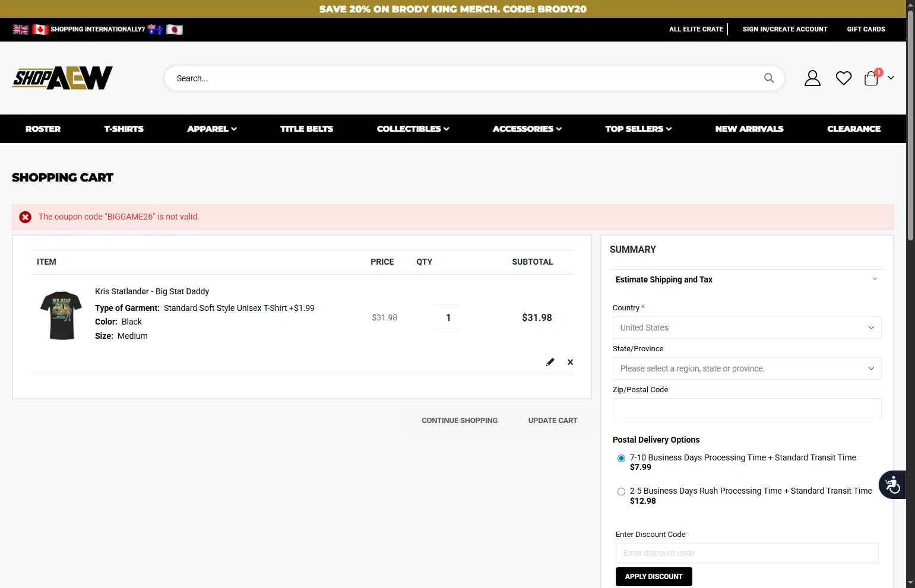Focus the discount code field
The image size is (915, 588).
coord(747,553)
